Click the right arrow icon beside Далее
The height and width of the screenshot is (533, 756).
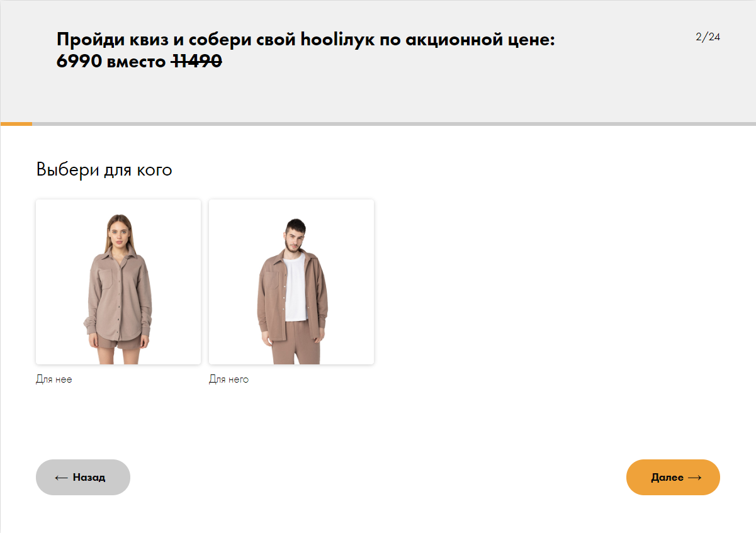[x=694, y=478]
